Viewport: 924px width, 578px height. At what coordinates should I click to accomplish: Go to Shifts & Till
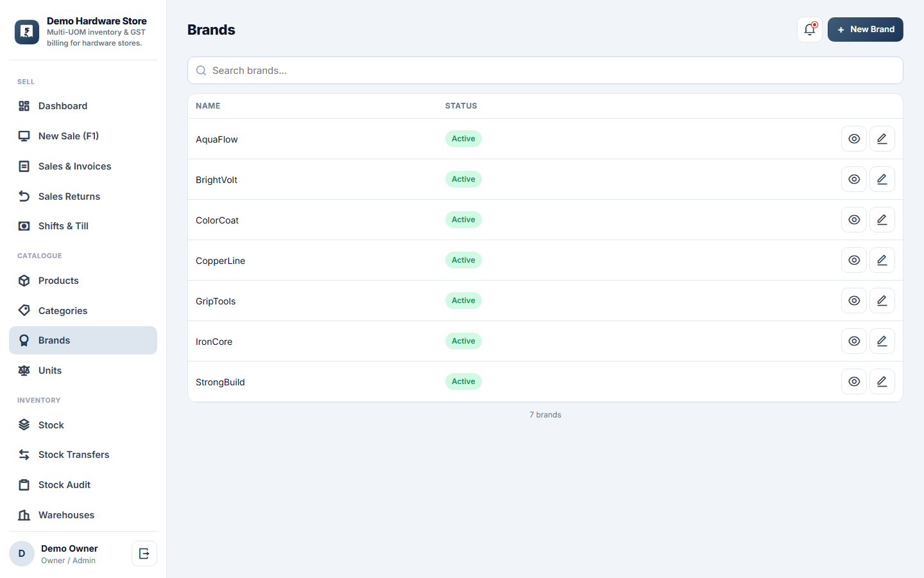point(83,226)
